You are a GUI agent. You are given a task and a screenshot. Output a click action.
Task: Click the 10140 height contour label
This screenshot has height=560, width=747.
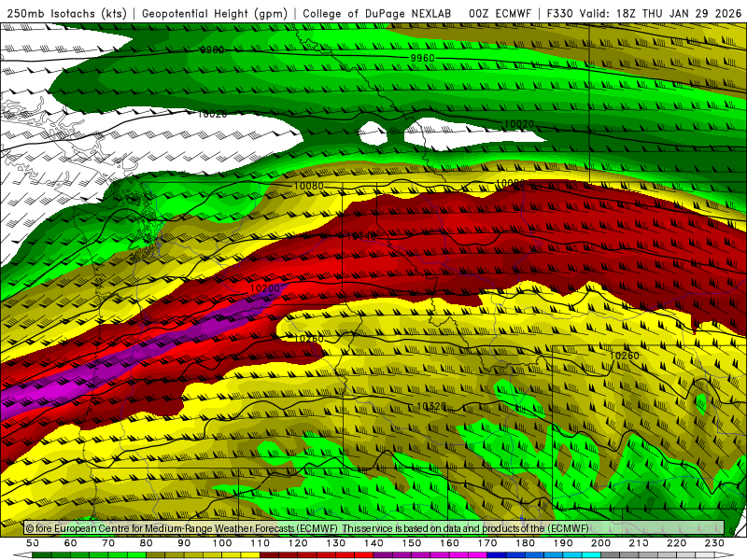362,236
